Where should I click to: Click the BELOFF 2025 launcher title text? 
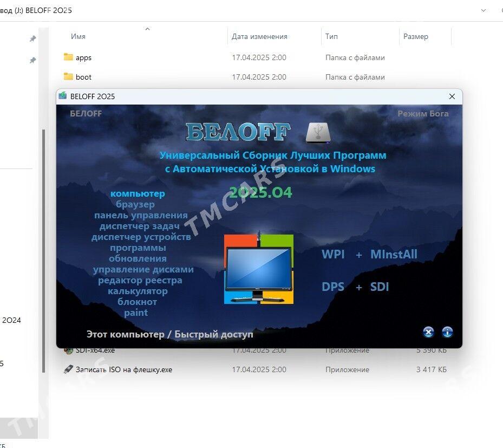point(93,96)
